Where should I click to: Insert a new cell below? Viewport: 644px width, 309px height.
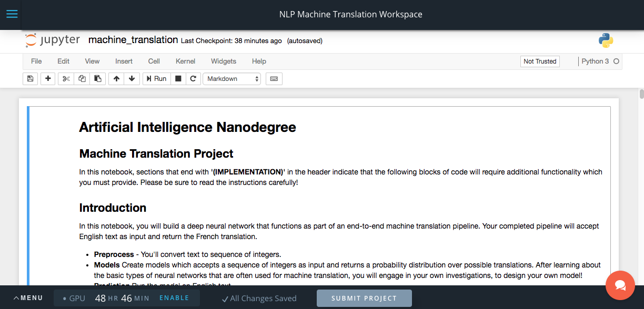coord(47,78)
